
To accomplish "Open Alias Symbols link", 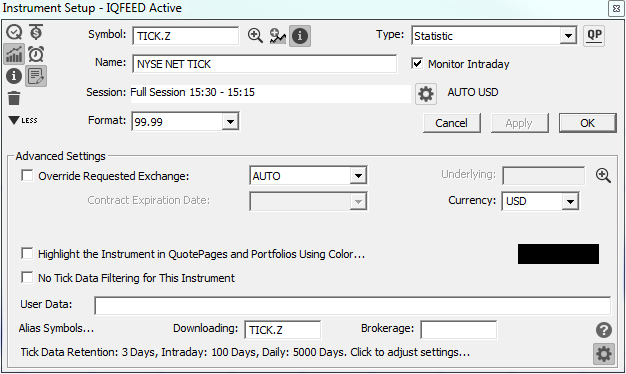I will (x=56, y=328).
